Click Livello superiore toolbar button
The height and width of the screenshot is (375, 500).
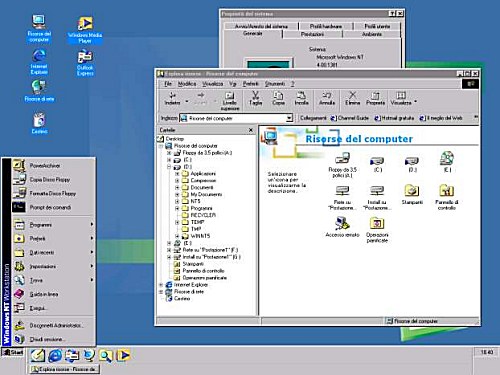click(x=230, y=101)
